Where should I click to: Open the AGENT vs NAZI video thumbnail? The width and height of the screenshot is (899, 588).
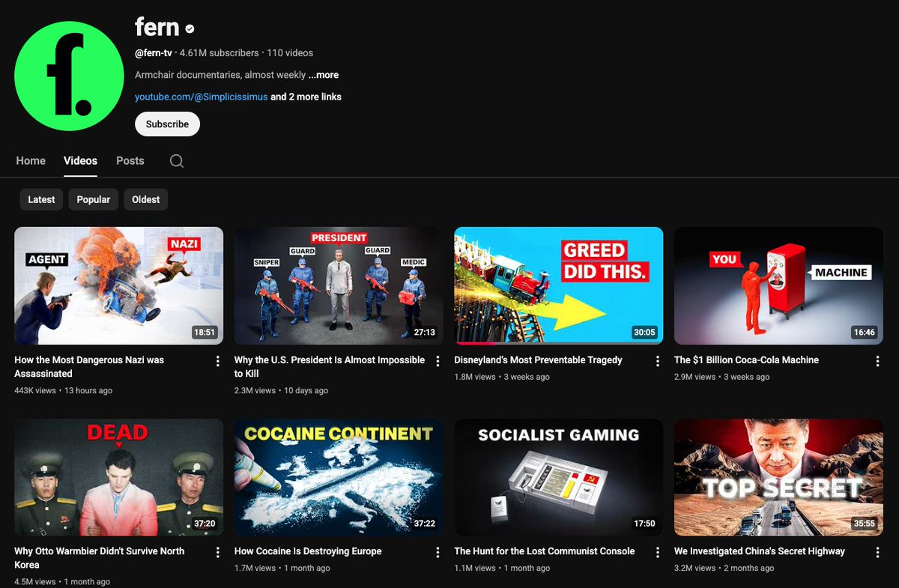tap(119, 285)
